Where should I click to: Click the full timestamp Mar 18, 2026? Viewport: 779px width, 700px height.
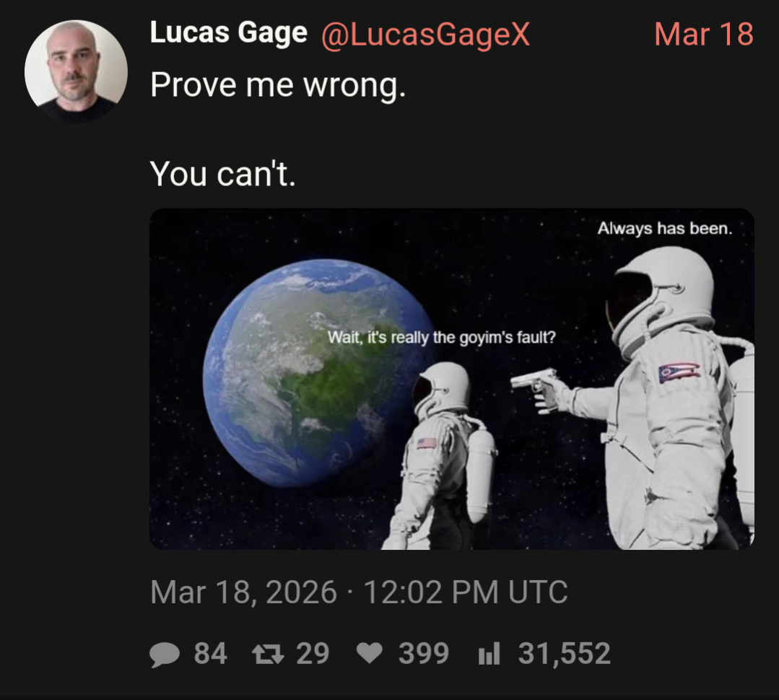243,592
